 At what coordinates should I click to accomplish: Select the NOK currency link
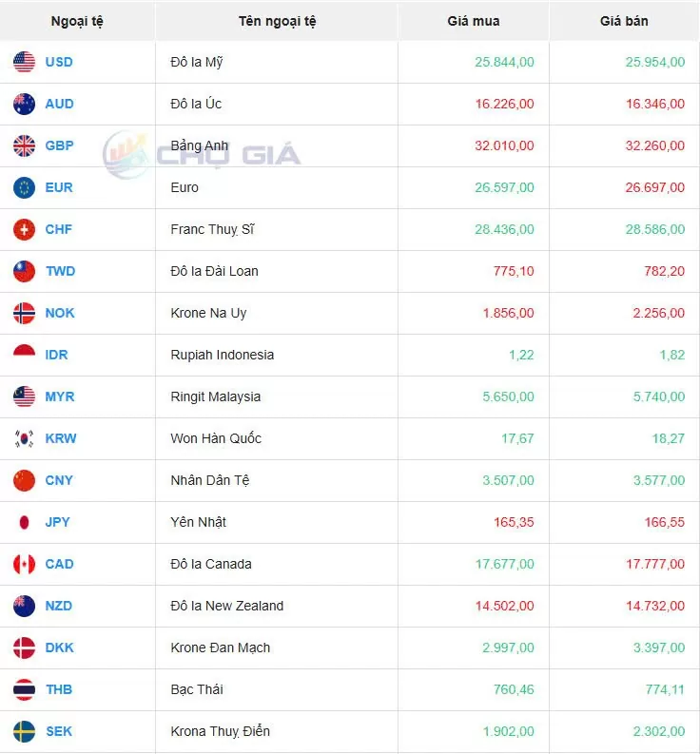tap(60, 314)
